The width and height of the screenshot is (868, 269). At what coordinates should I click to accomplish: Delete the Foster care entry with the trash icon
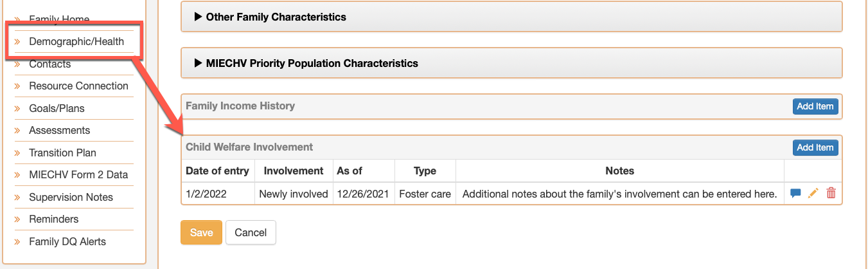click(x=831, y=193)
